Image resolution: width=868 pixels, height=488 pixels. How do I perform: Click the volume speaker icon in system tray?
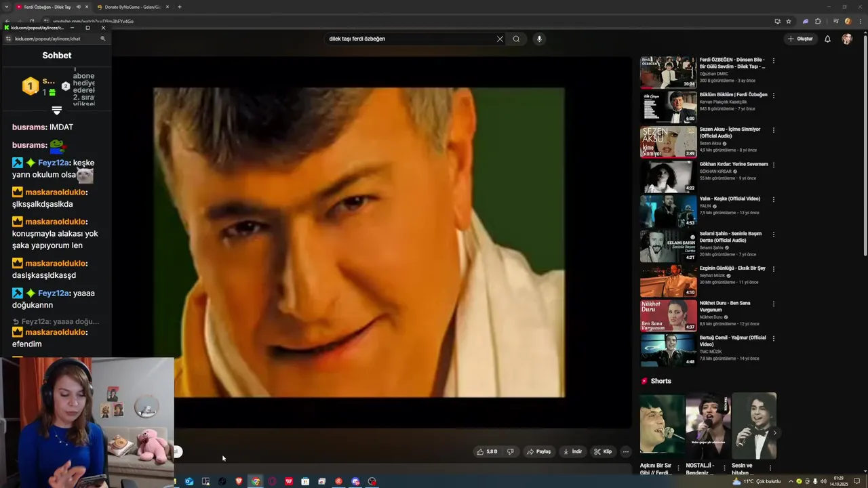[x=823, y=481]
